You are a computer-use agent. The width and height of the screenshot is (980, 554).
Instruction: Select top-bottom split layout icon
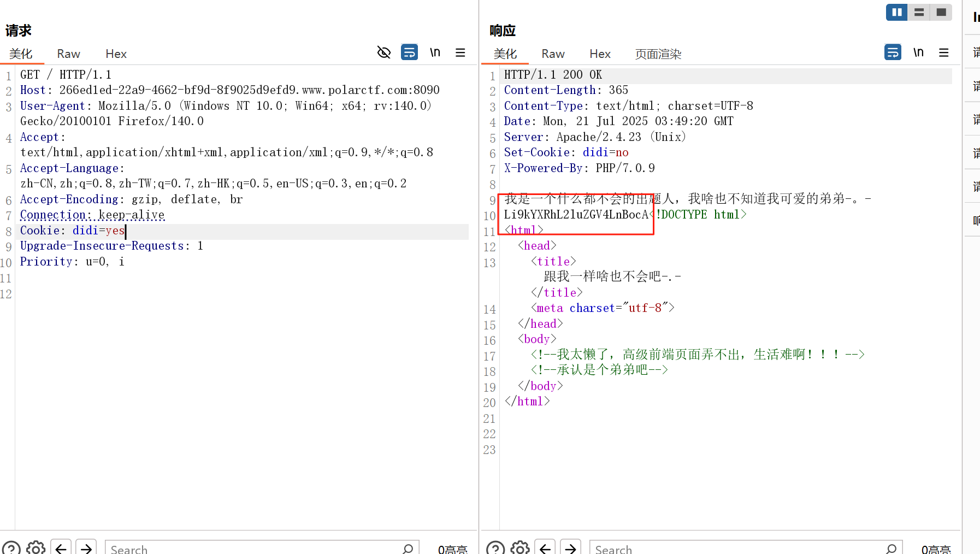click(919, 12)
